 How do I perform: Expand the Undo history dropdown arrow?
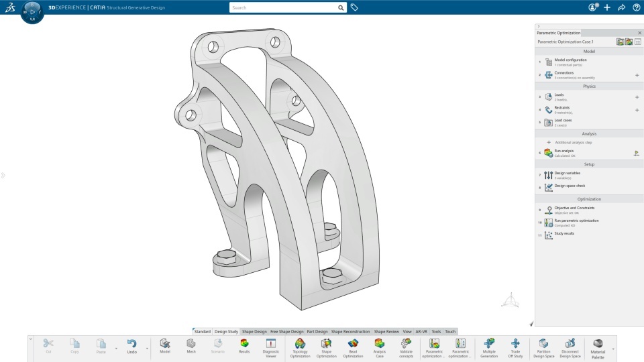click(147, 349)
